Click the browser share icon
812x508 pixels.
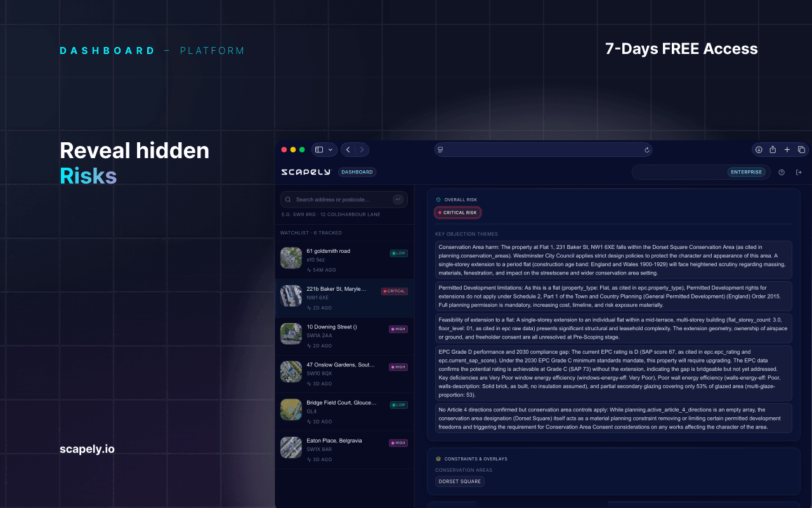pyautogui.click(x=773, y=150)
